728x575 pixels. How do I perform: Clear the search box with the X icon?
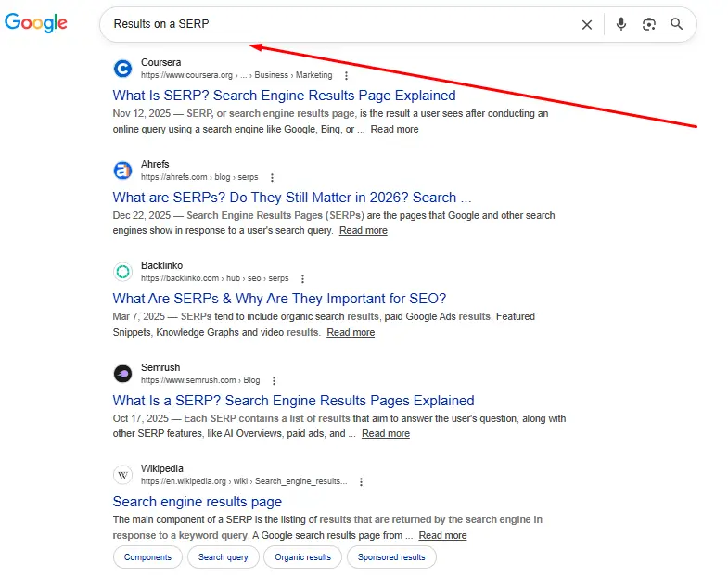tap(587, 25)
